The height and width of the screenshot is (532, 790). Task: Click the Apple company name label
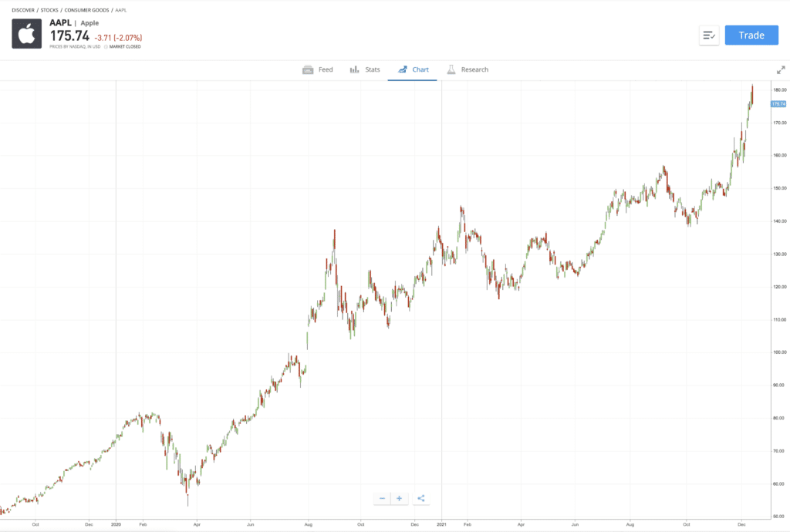click(x=89, y=23)
